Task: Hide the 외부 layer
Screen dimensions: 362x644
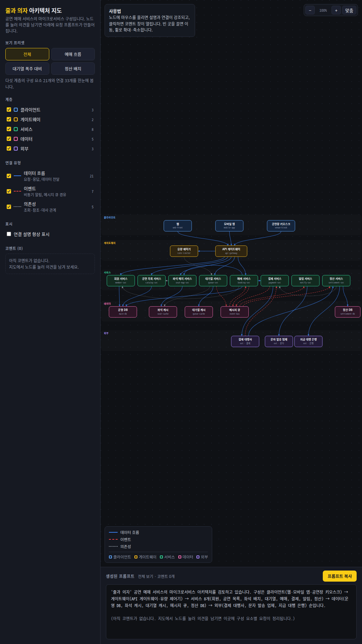Action: click(9, 149)
